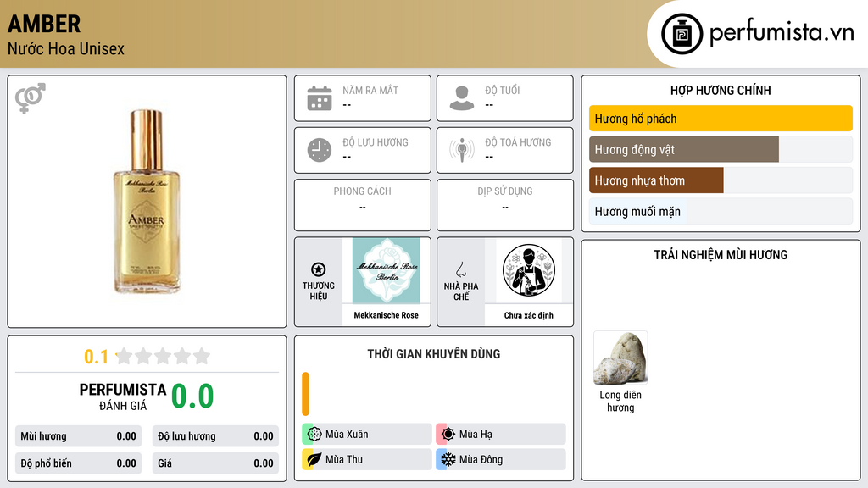Click the Độ lưu hương score row
This screenshot has width=868, height=488.
coord(215,436)
